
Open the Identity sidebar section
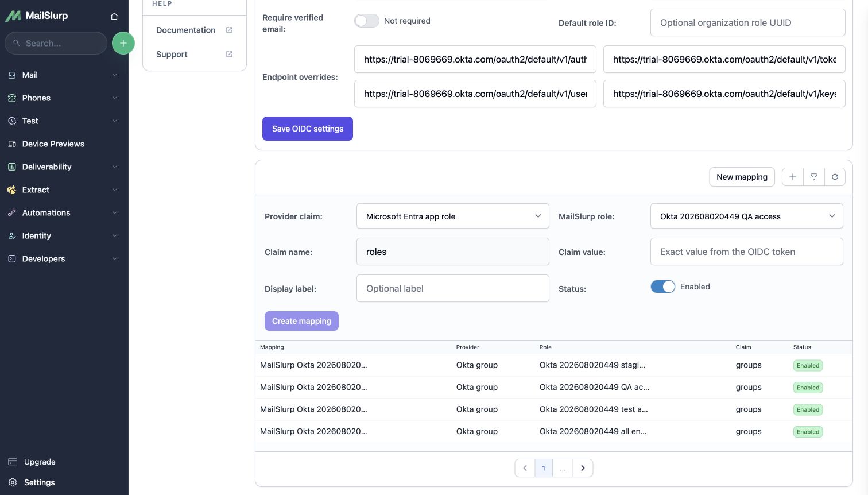pos(63,235)
